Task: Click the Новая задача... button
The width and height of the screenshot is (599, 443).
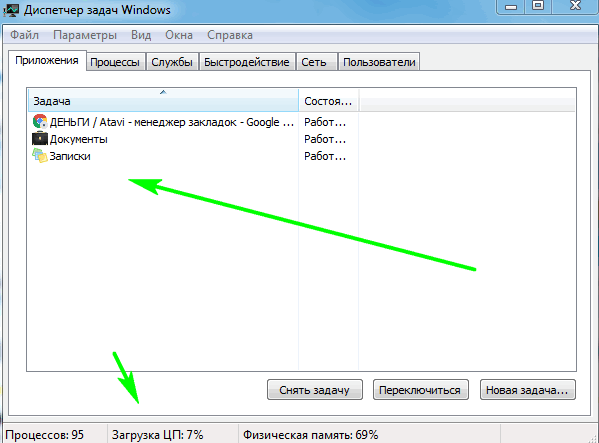Action: coord(528,390)
